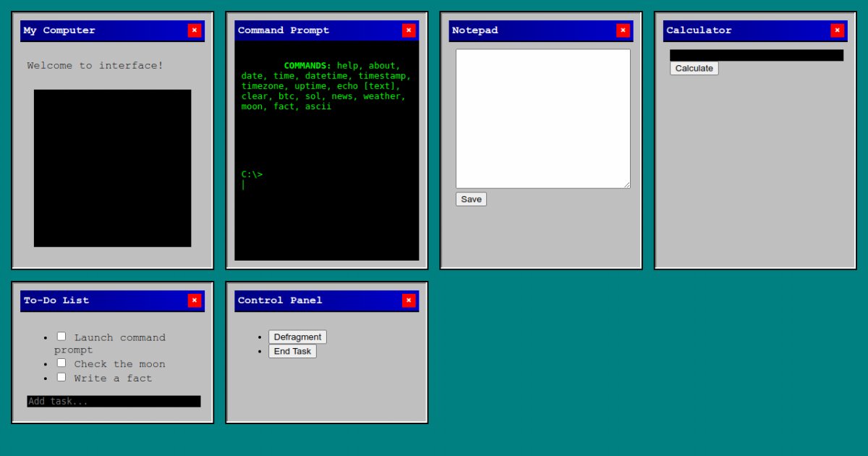
Task: Click the Calculator's black display field
Action: point(756,55)
